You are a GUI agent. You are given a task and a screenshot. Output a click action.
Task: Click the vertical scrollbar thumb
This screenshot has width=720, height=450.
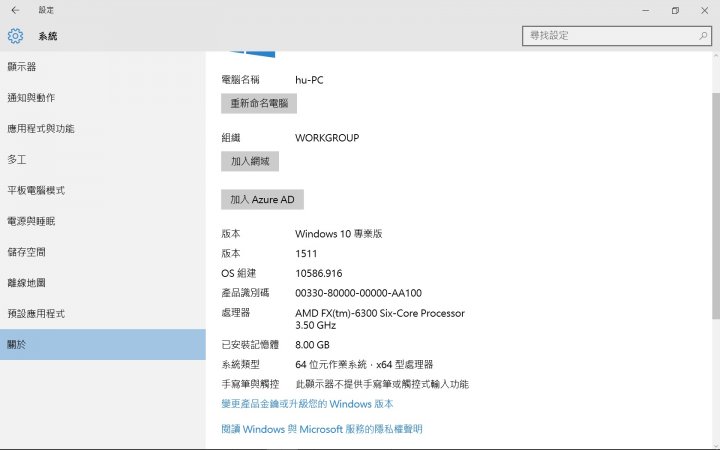coord(716,206)
